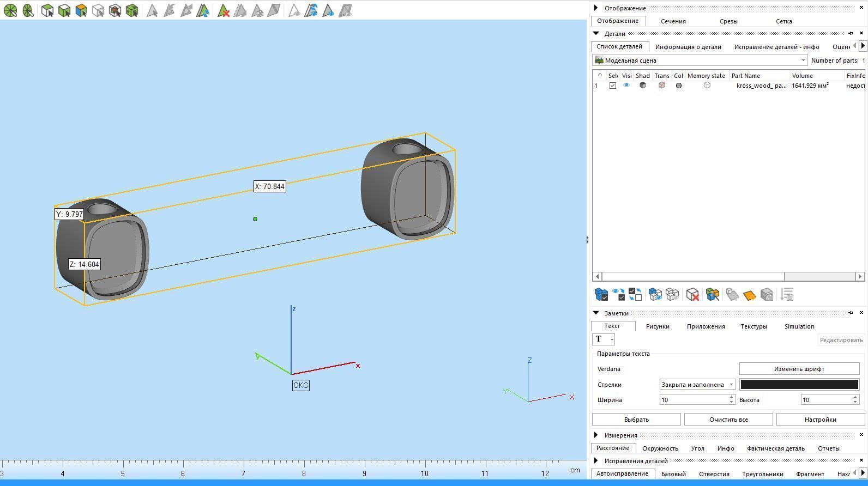Uncheck the selection checkbox for kross_wood part
868x486 pixels.
tap(613, 86)
